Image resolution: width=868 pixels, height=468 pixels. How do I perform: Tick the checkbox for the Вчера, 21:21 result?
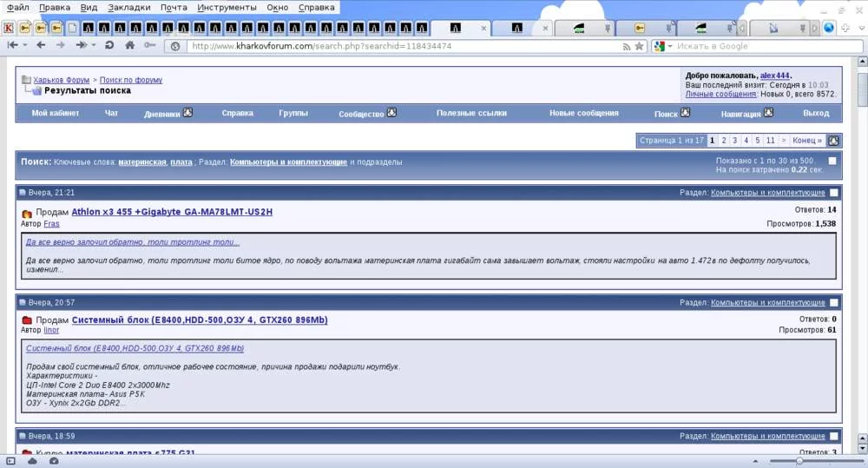[833, 193]
